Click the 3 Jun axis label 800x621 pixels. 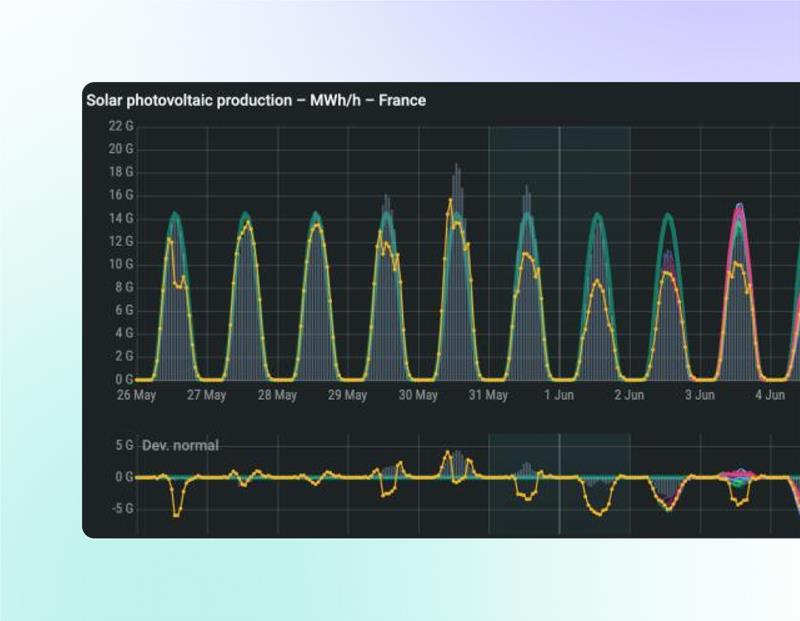point(699,395)
